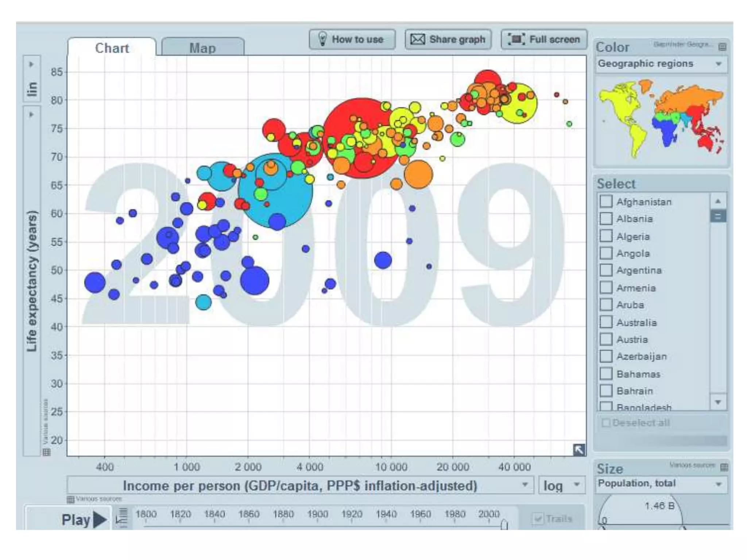This screenshot has width=747, height=560.
Task: Open the Geographic regions color dropdown
Action: [x=718, y=64]
